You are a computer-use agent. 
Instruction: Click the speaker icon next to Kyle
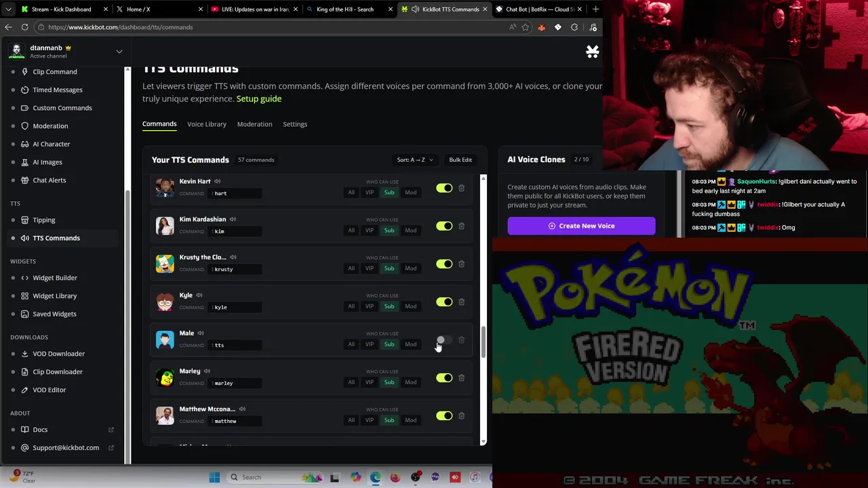point(199,295)
